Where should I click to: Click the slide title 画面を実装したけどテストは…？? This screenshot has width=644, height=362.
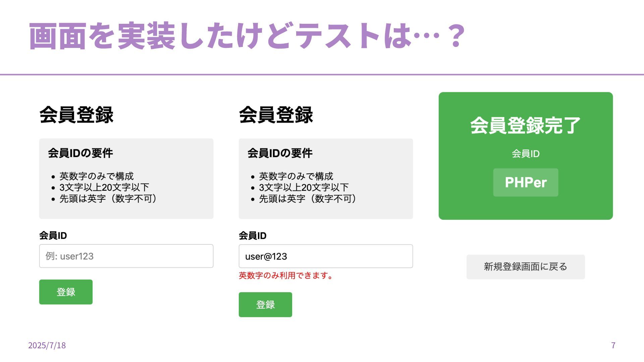247,36
